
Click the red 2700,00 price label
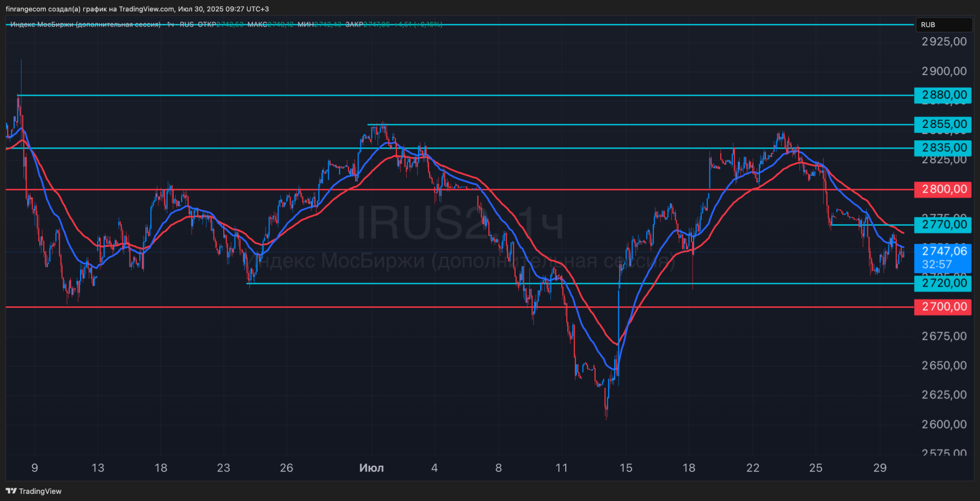point(943,307)
